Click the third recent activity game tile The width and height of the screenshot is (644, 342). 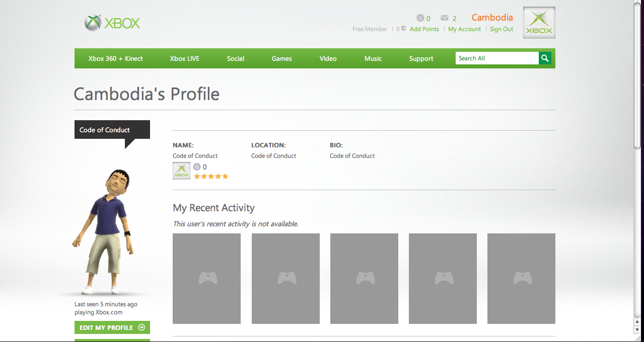tap(364, 279)
